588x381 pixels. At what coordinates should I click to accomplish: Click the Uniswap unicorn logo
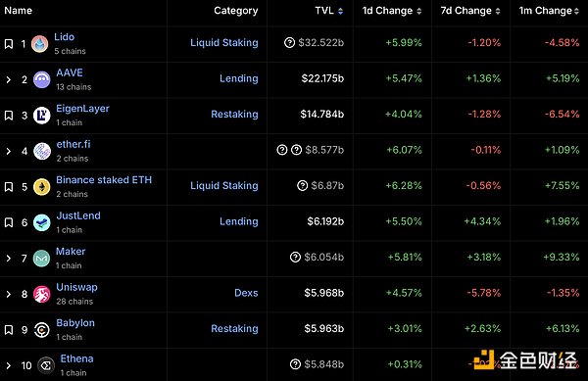(x=41, y=294)
